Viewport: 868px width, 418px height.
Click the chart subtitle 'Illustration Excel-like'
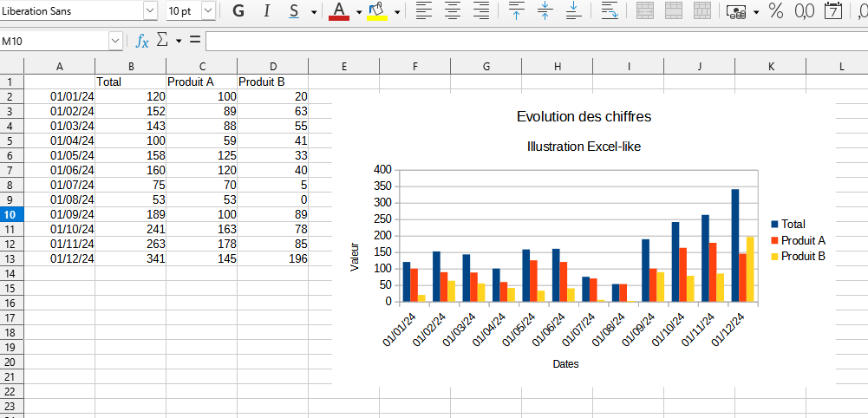[584, 147]
